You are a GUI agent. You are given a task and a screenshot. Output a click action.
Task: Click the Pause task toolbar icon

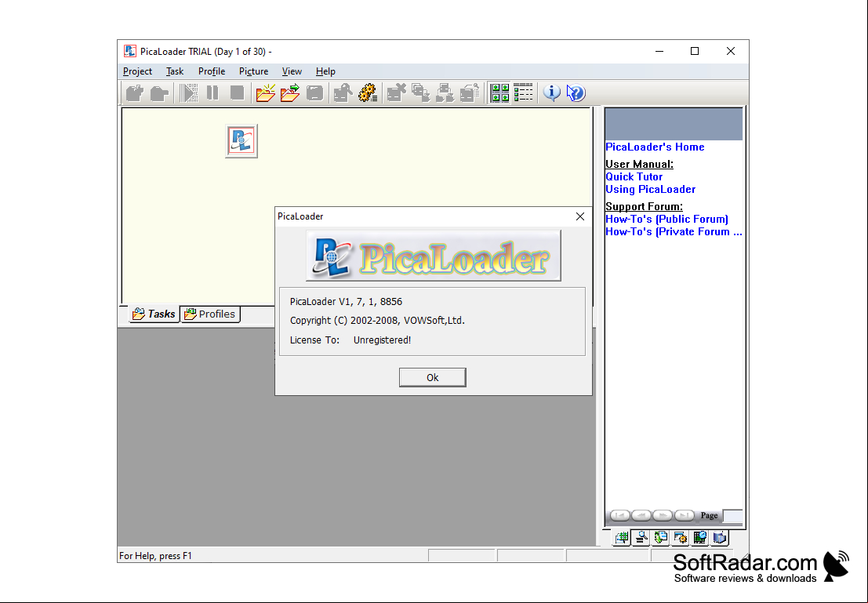(212, 93)
